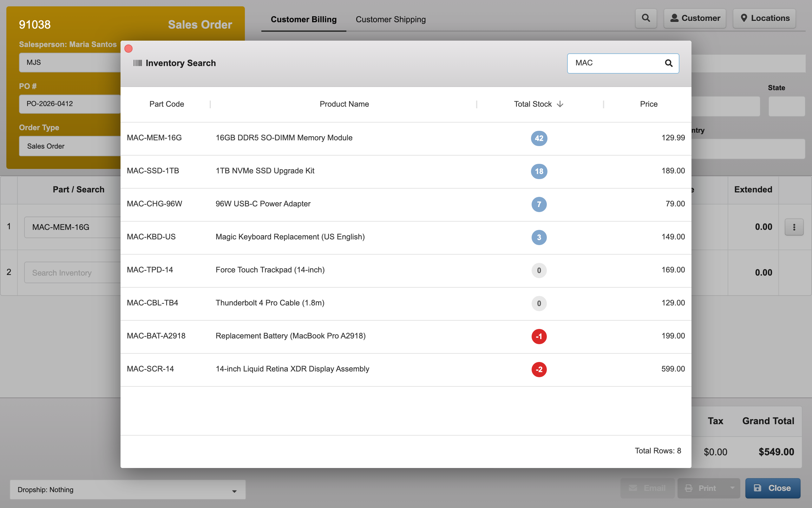Sort by Part Code column header

(167, 104)
